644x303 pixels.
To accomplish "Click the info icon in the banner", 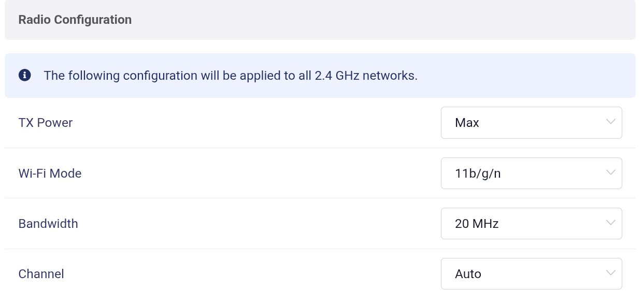I will (24, 75).
